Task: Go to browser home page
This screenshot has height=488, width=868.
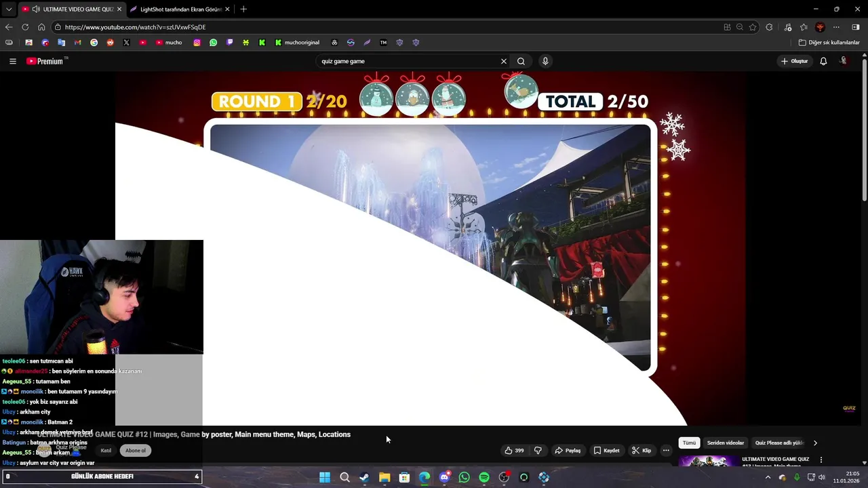Action: [41, 27]
